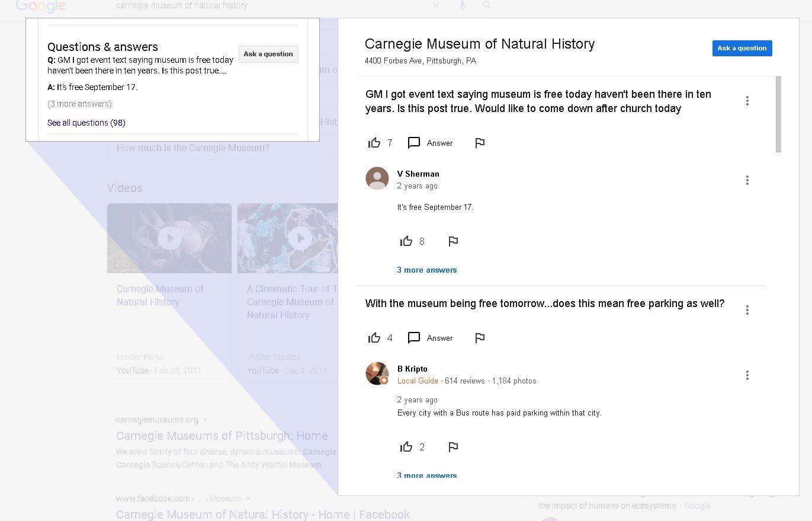Click V Sherman's profile avatar
812x521 pixels.
377,178
